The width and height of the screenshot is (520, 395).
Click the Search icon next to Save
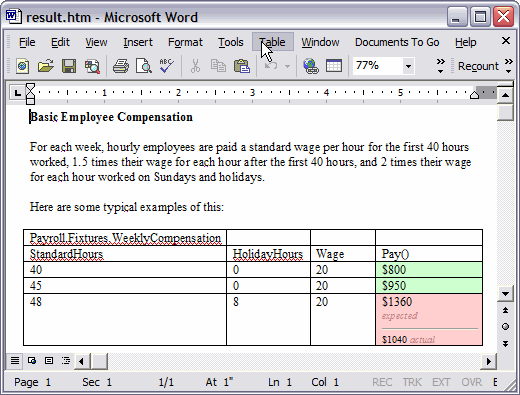[92, 66]
